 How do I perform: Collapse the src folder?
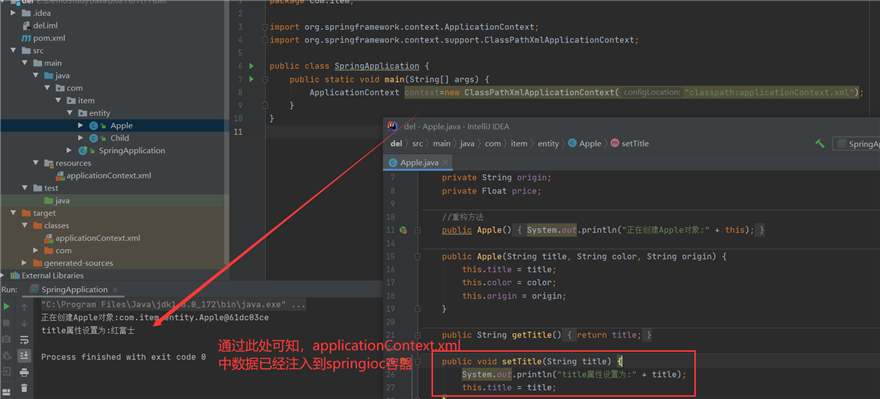13,51
